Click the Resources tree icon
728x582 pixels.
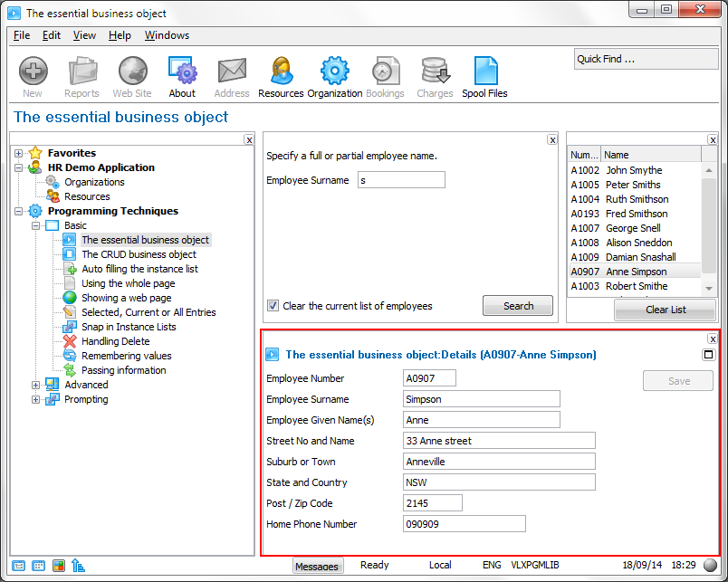[53, 196]
